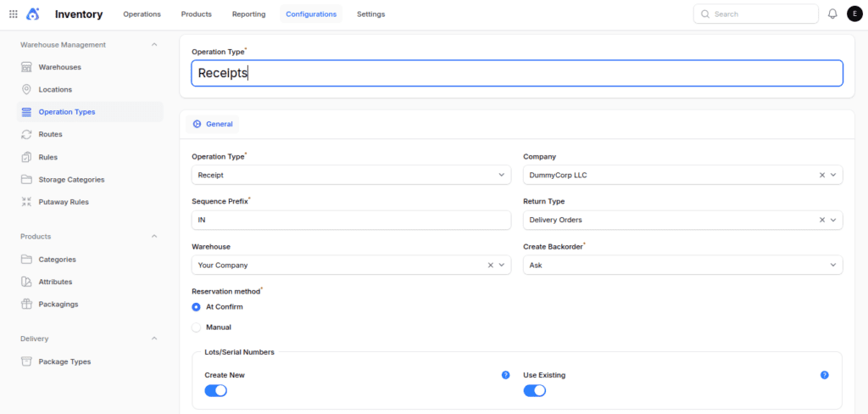Click the General tab icon
This screenshot has width=868, height=414.
197,124
